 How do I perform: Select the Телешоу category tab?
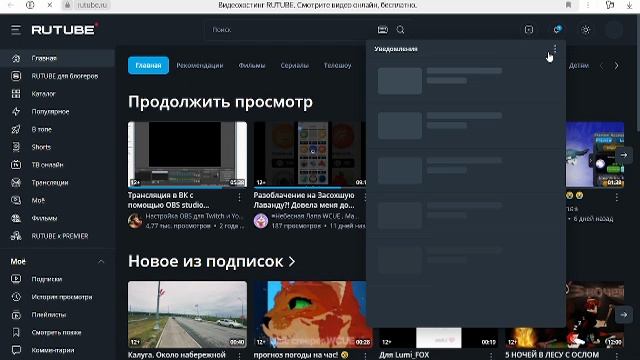pyautogui.click(x=337, y=65)
